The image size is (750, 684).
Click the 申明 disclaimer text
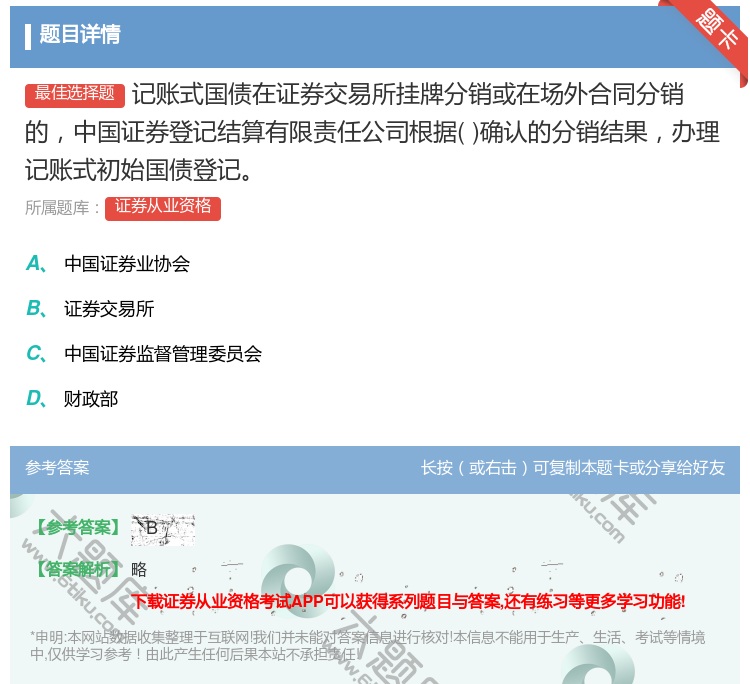click(367, 646)
